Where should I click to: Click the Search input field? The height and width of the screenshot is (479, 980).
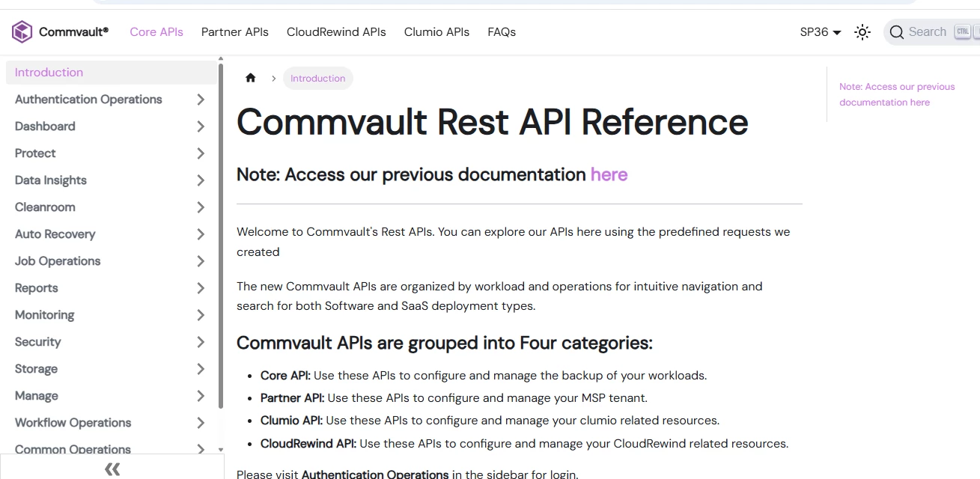932,32
